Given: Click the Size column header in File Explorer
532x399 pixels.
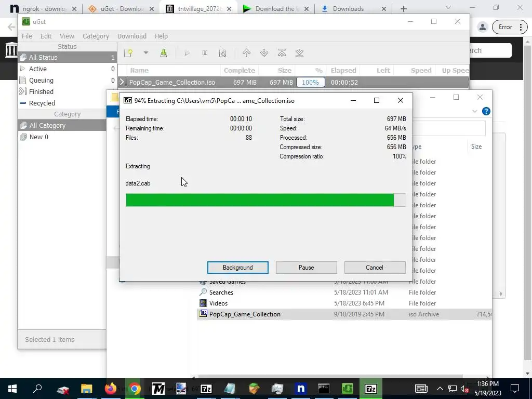Looking at the screenshot, I should (x=476, y=147).
